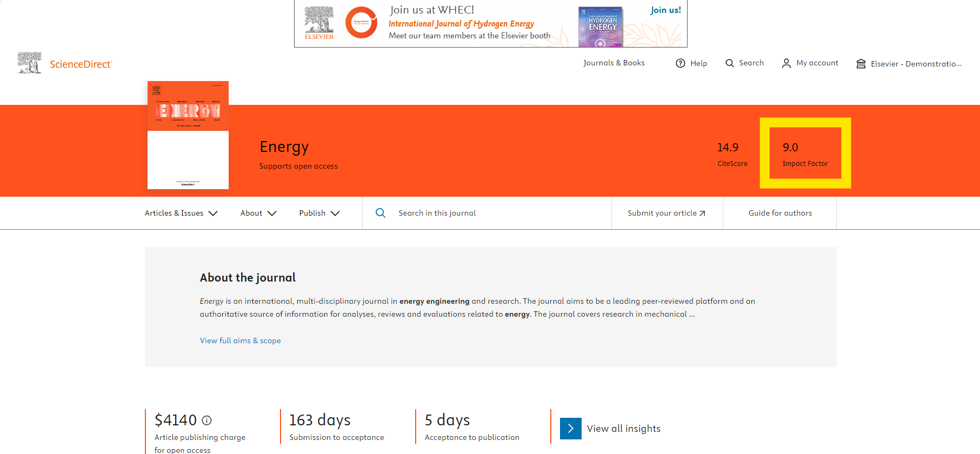This screenshot has width=980, height=454.
Task: Click the 9.0 Impact Factor metric
Action: 804,153
